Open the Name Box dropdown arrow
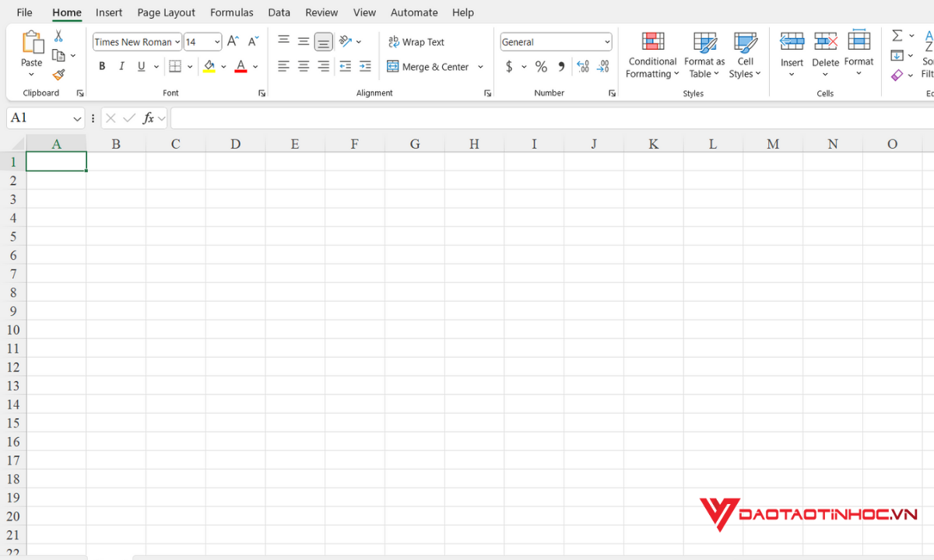Screen dimensions: 934x560 click(x=77, y=118)
